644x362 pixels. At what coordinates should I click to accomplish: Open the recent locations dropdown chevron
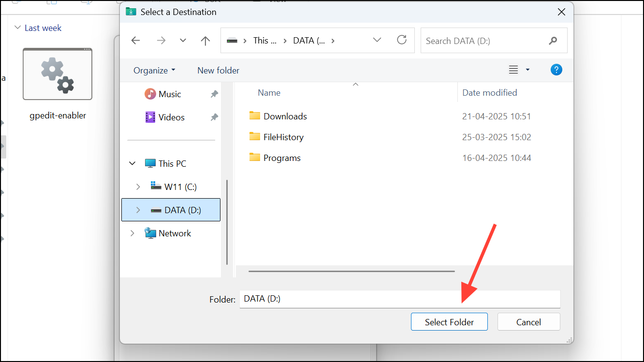point(183,41)
